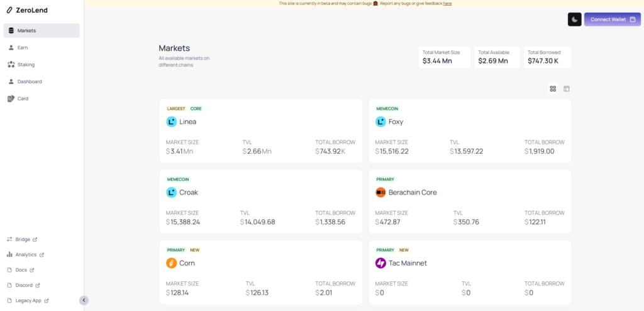The width and height of the screenshot is (644, 311).
Task: Open the Markets sidebar item
Action: tap(42, 30)
